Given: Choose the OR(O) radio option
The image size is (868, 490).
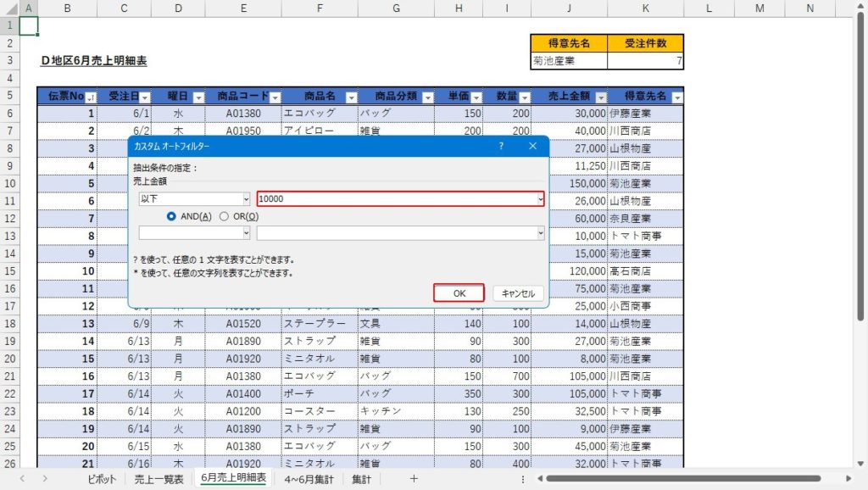Looking at the screenshot, I should tap(224, 216).
